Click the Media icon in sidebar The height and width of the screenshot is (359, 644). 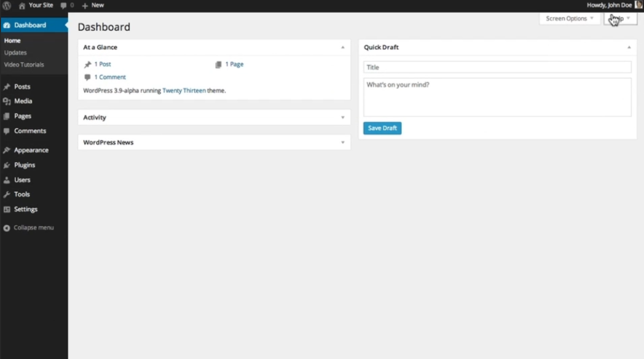tap(7, 101)
